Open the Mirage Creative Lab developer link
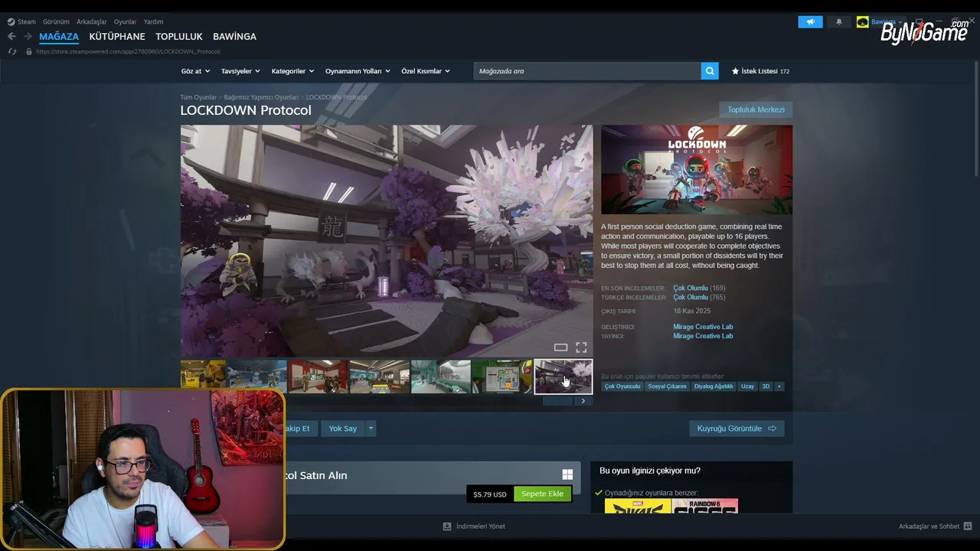980x551 pixels. 703,327
